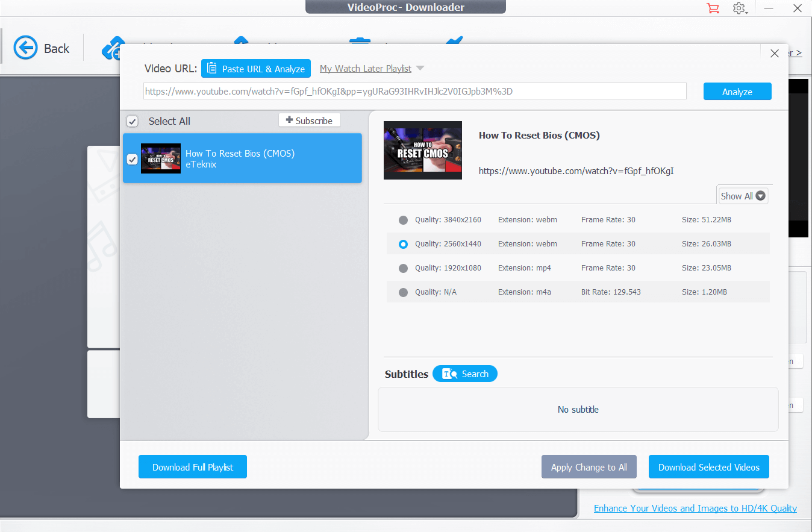Open the Enhance Your Videos to HD/4K link
This screenshot has width=812, height=532.
(695, 508)
